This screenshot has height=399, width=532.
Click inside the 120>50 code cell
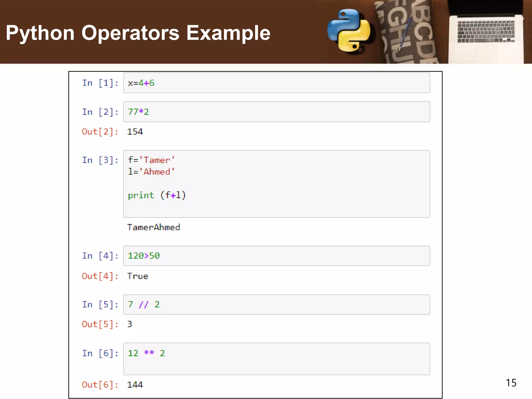[276, 256]
